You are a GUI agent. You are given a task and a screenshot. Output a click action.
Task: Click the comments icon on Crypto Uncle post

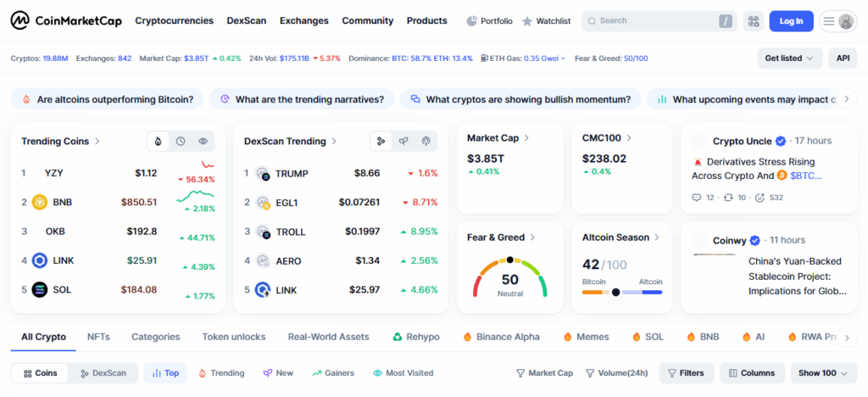(697, 197)
